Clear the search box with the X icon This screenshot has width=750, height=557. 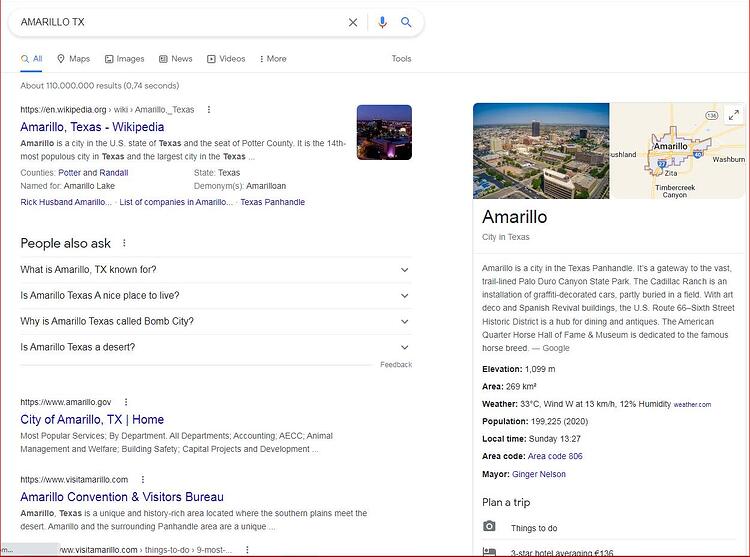click(x=353, y=22)
